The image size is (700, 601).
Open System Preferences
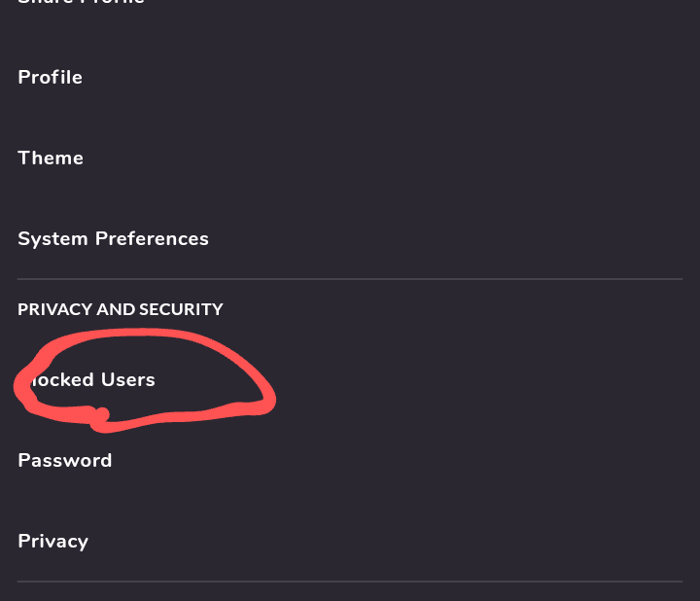[113, 239]
